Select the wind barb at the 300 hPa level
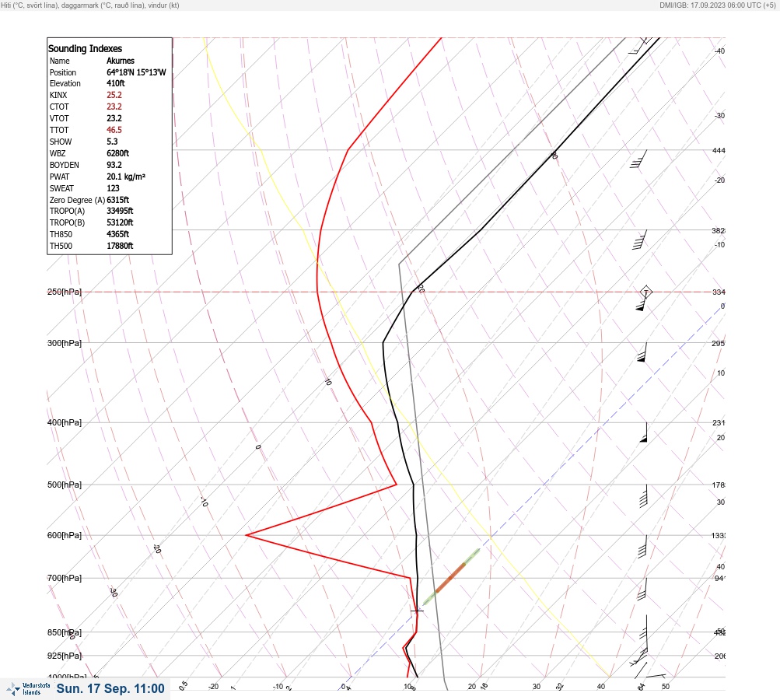 642,352
